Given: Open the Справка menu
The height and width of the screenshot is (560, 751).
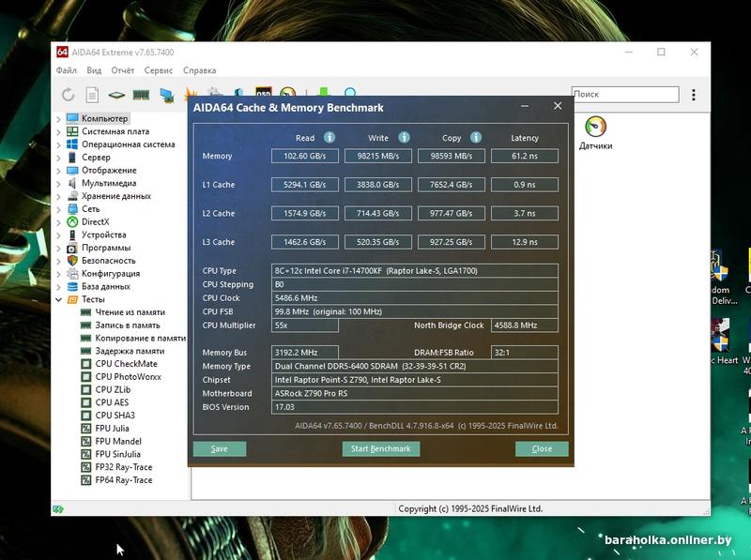Looking at the screenshot, I should click(x=199, y=70).
